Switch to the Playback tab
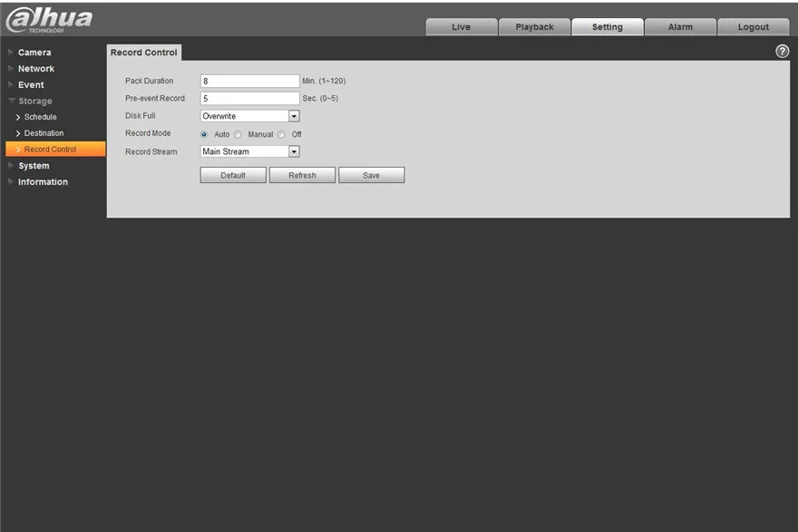This screenshot has width=798, height=532. pos(534,27)
